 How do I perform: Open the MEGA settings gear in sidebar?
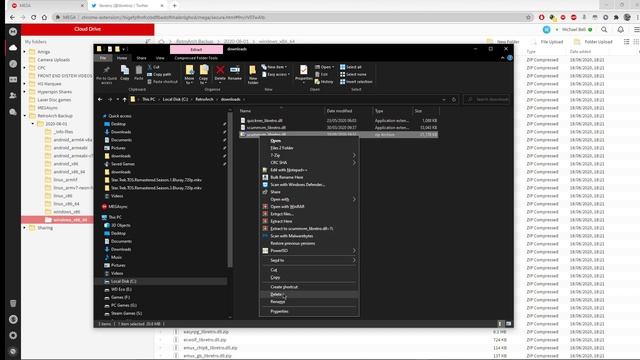click(x=13, y=335)
